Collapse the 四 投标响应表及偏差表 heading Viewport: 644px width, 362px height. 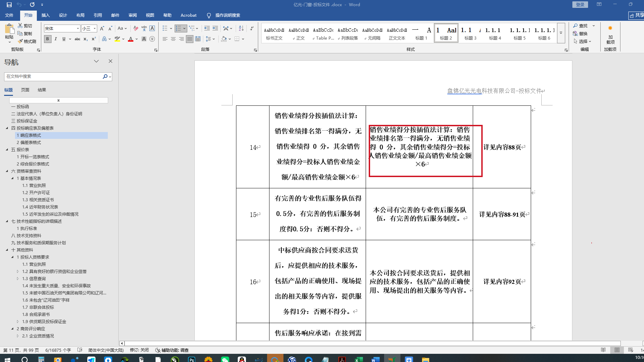coord(7,128)
